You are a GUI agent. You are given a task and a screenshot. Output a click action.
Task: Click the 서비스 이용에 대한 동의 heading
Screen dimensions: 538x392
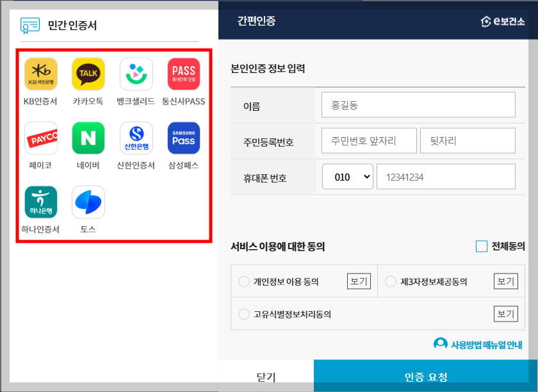(277, 247)
